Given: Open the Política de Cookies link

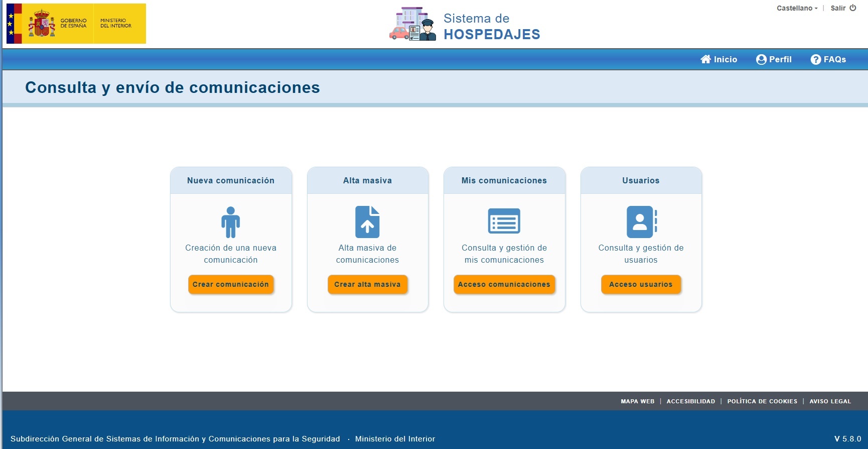Looking at the screenshot, I should (x=762, y=401).
